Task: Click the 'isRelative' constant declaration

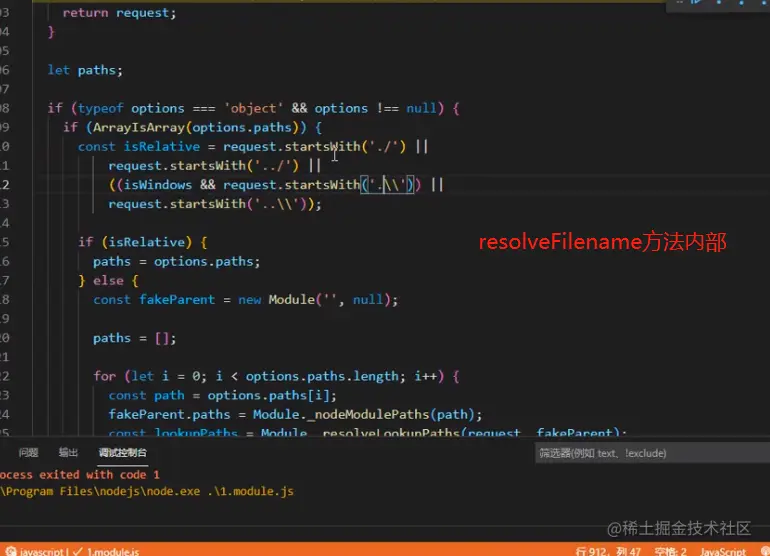Action: 162,146
